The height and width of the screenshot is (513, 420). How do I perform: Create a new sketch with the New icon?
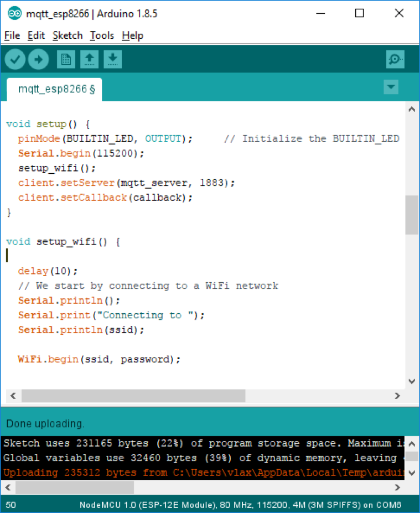pos(66,59)
